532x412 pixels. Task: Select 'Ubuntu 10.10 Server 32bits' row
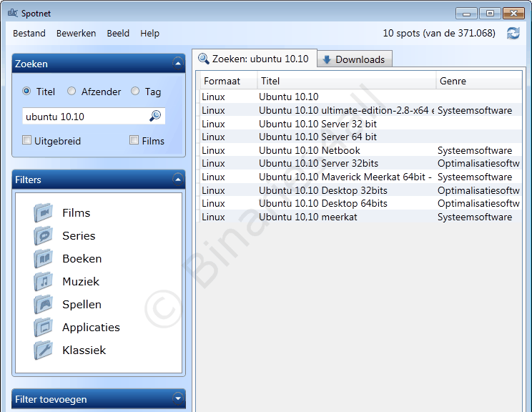[360, 163]
